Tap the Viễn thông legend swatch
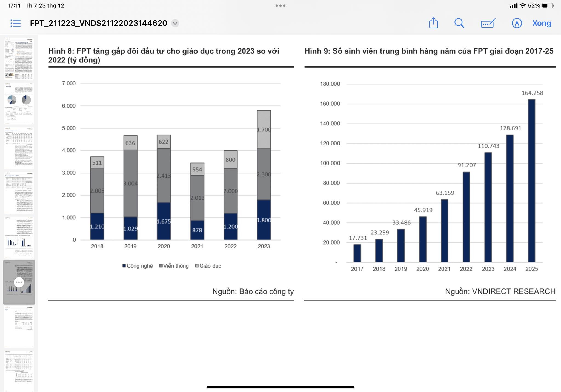Viewport: 561px width, 392px height. tap(161, 266)
